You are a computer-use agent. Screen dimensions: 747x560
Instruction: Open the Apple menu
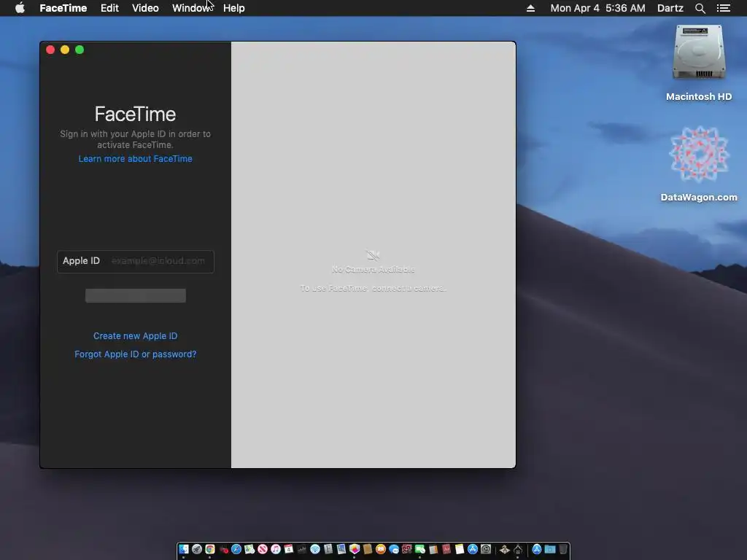20,8
